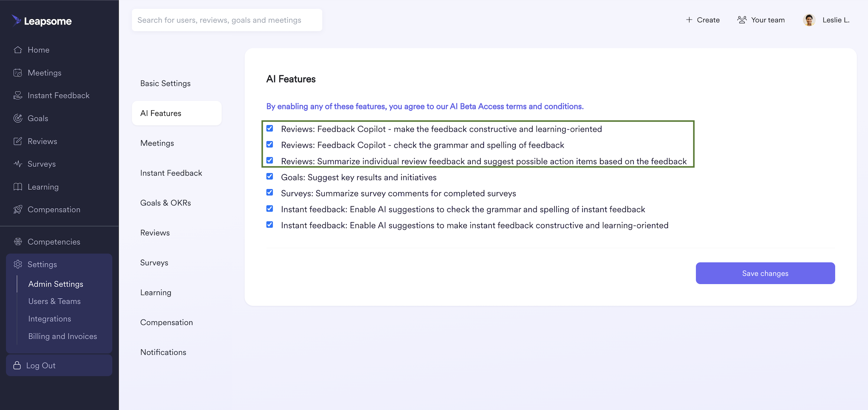Go to Home in sidebar
The height and width of the screenshot is (410, 868).
(38, 50)
